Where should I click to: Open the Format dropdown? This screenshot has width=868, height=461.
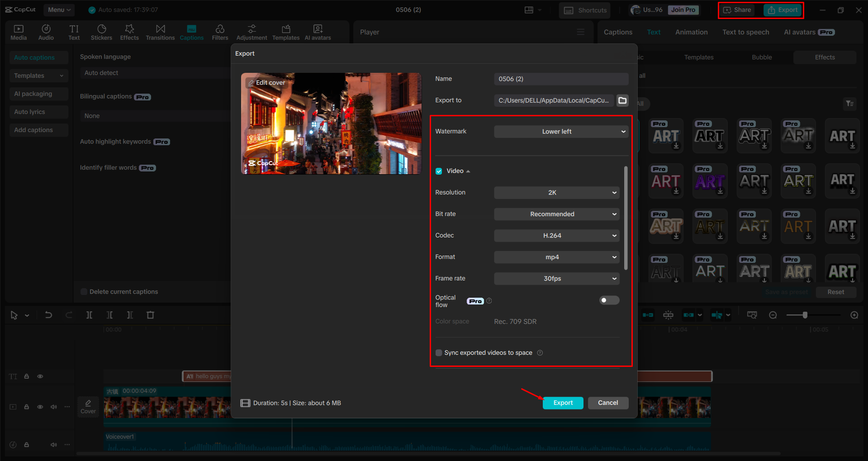pyautogui.click(x=556, y=257)
